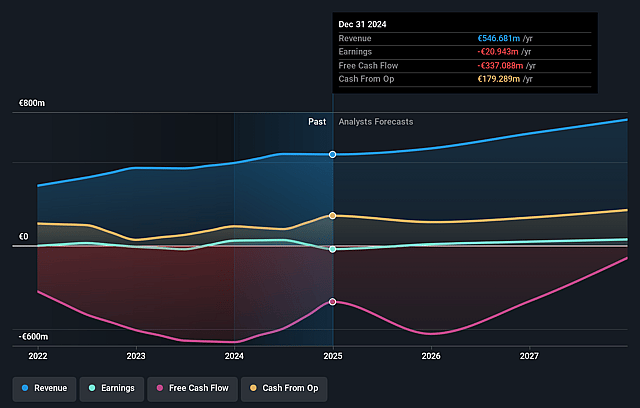640x408 pixels.
Task: Click the Free Cash Flow tooltip row label
Action: click(x=368, y=66)
